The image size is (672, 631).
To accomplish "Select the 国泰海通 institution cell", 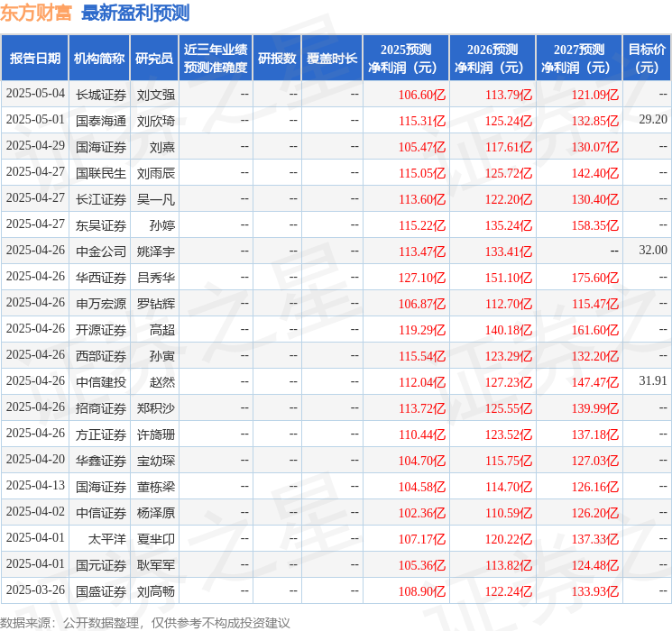I will (x=101, y=121).
